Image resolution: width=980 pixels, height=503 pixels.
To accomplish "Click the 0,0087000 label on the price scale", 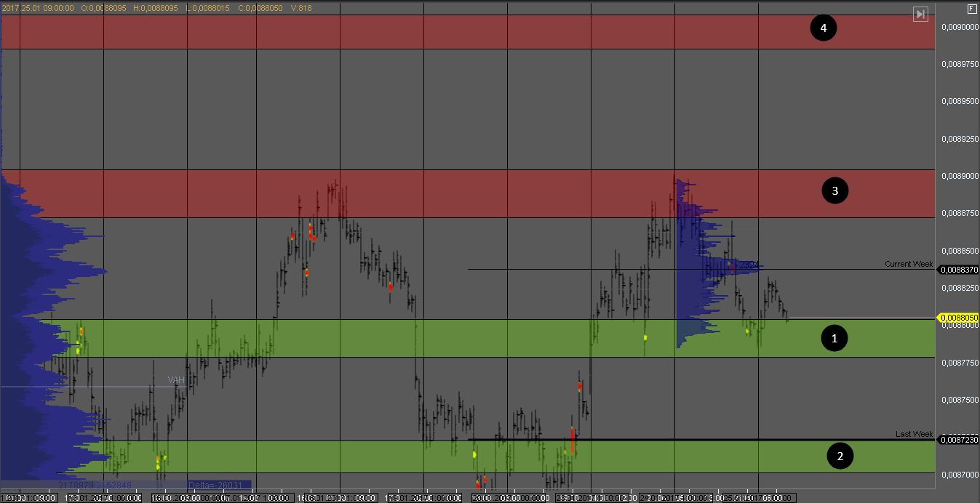I will coord(959,475).
